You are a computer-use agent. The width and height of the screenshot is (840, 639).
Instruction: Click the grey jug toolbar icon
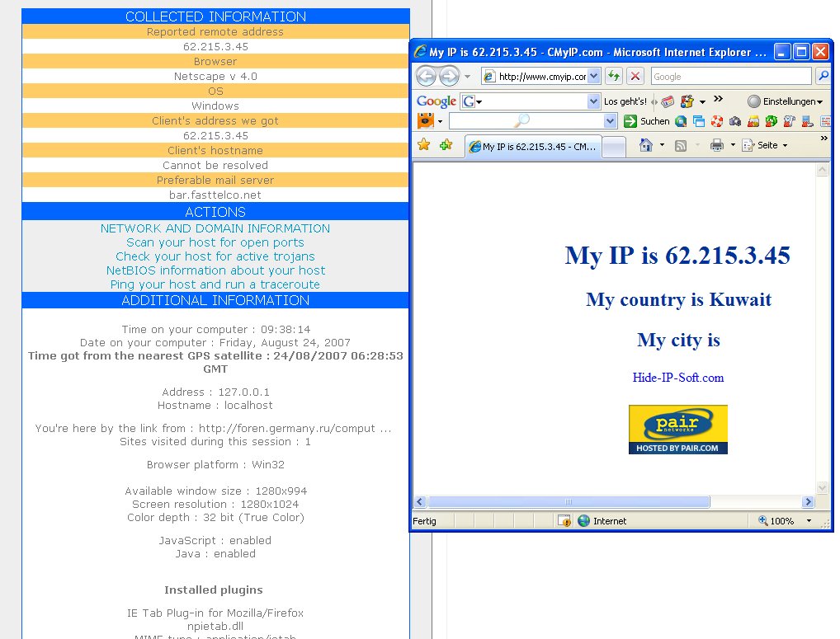click(x=789, y=121)
